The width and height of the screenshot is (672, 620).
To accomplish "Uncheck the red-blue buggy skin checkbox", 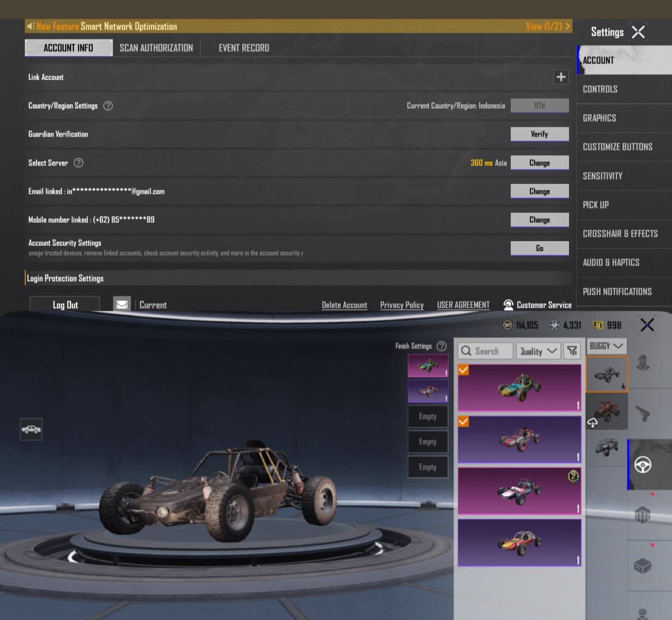I will click(x=463, y=421).
